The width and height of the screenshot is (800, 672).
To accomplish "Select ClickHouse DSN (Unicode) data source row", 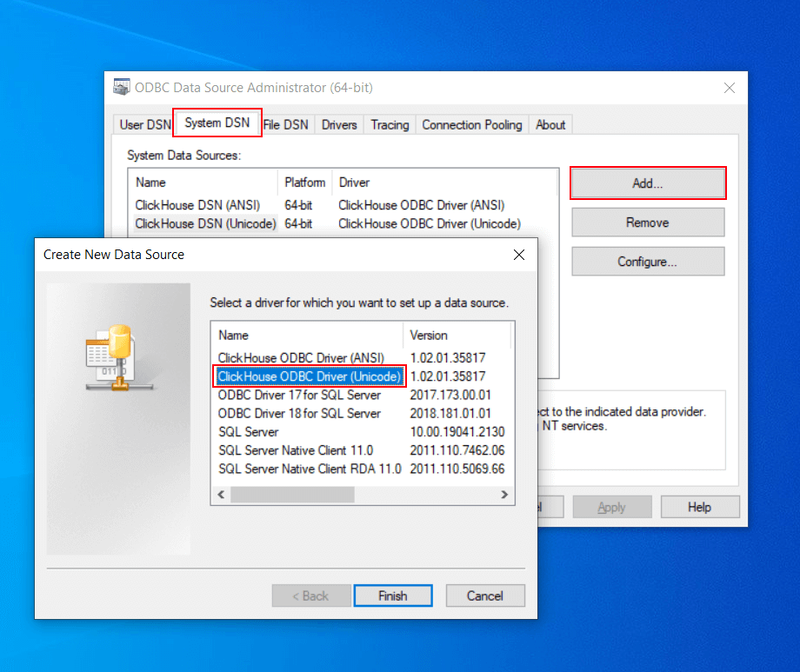I will [205, 223].
